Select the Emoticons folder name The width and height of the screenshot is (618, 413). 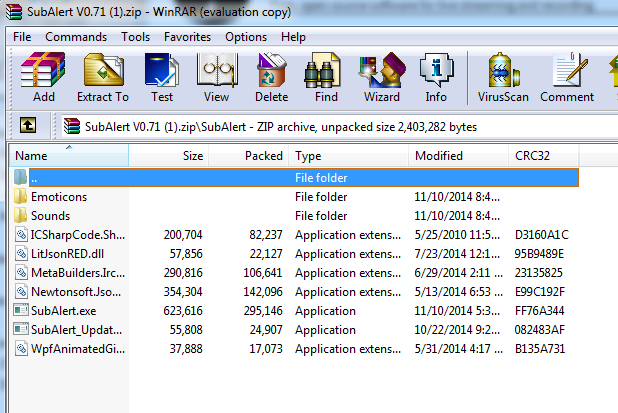tap(59, 197)
